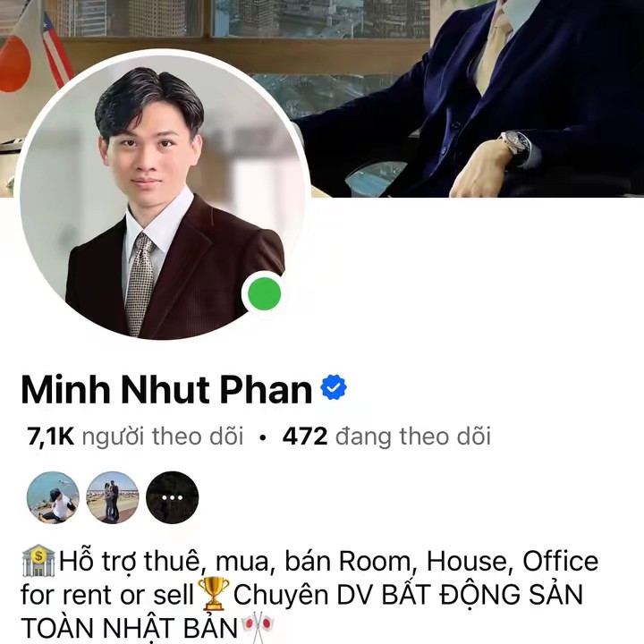
Task: Click the crossed Japanese flags emoji
Action: [x=258, y=629]
